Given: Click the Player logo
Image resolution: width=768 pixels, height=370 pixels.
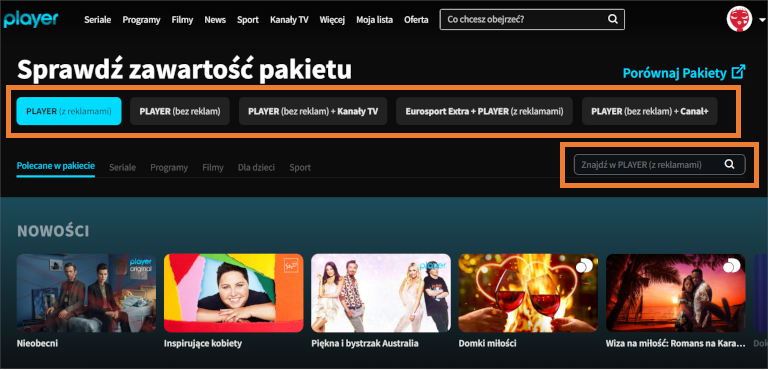Looking at the screenshot, I should click(31, 19).
